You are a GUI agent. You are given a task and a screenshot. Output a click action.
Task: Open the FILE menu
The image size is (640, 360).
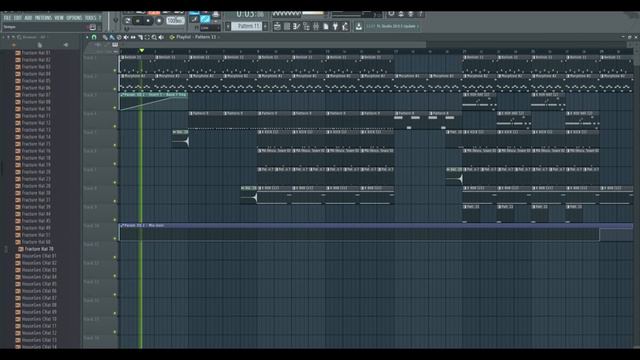[7, 18]
